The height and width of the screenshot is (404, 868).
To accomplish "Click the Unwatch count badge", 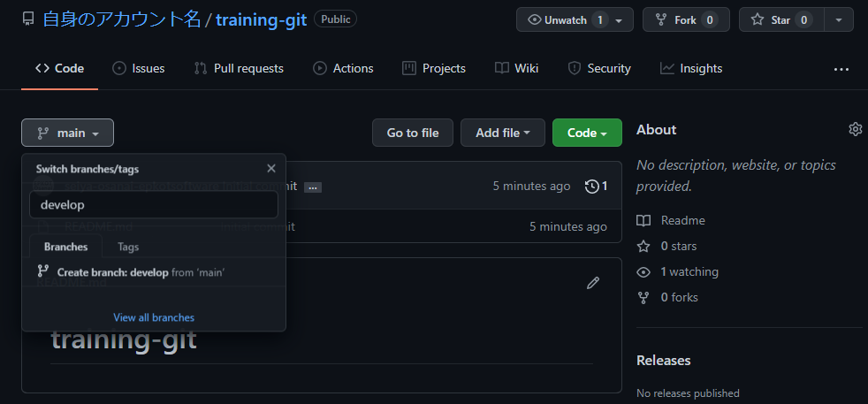I will 599,20.
